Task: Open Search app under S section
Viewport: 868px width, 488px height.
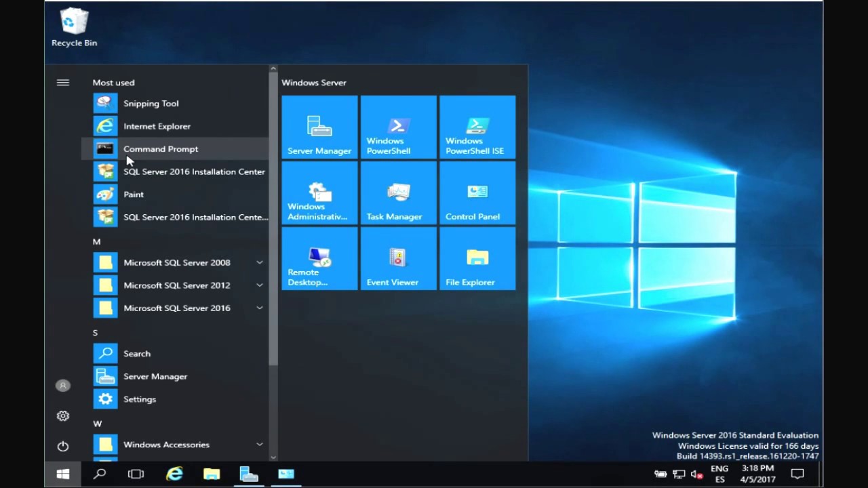Action: [175, 353]
